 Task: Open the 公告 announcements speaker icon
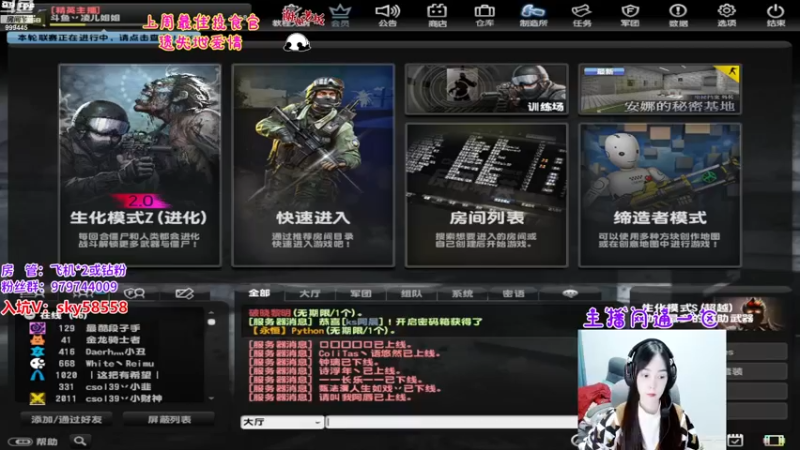[387, 15]
